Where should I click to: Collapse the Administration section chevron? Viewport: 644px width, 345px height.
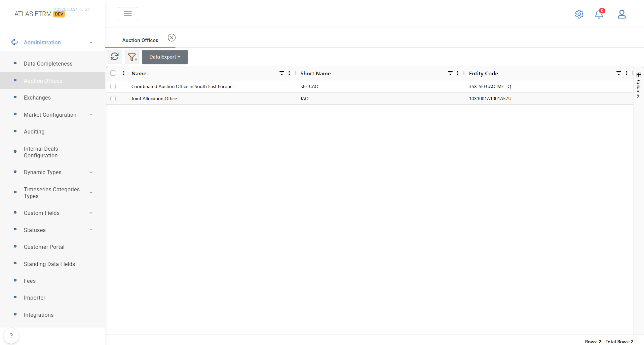91,42
